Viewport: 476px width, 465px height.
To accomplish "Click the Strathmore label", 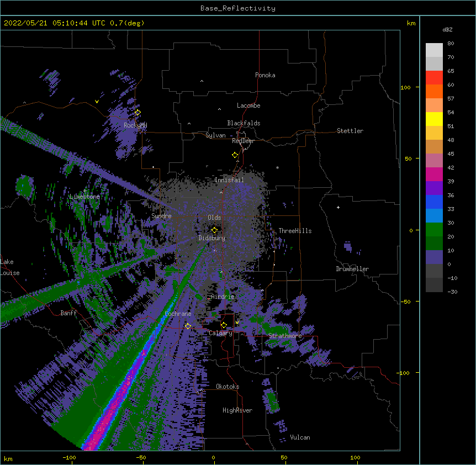I will [x=285, y=336].
